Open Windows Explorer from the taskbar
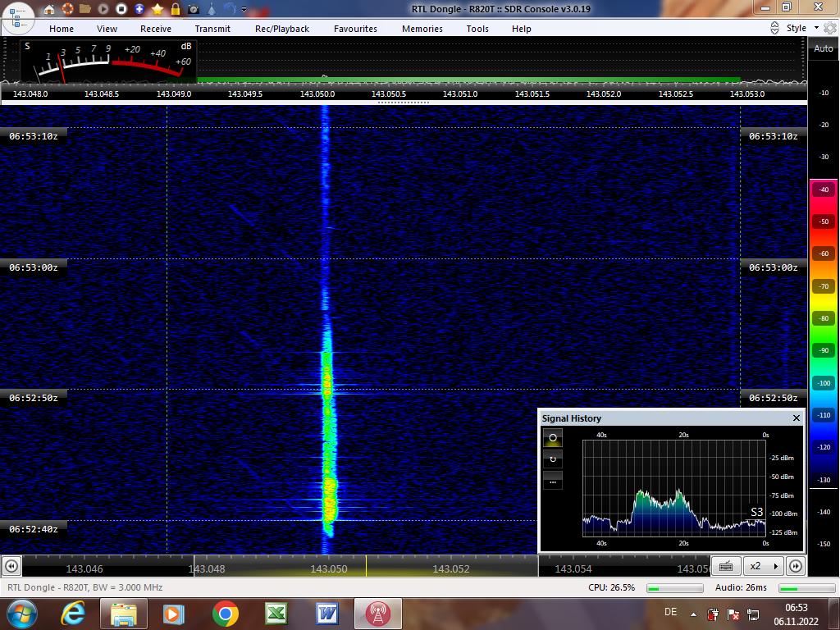 [123, 614]
